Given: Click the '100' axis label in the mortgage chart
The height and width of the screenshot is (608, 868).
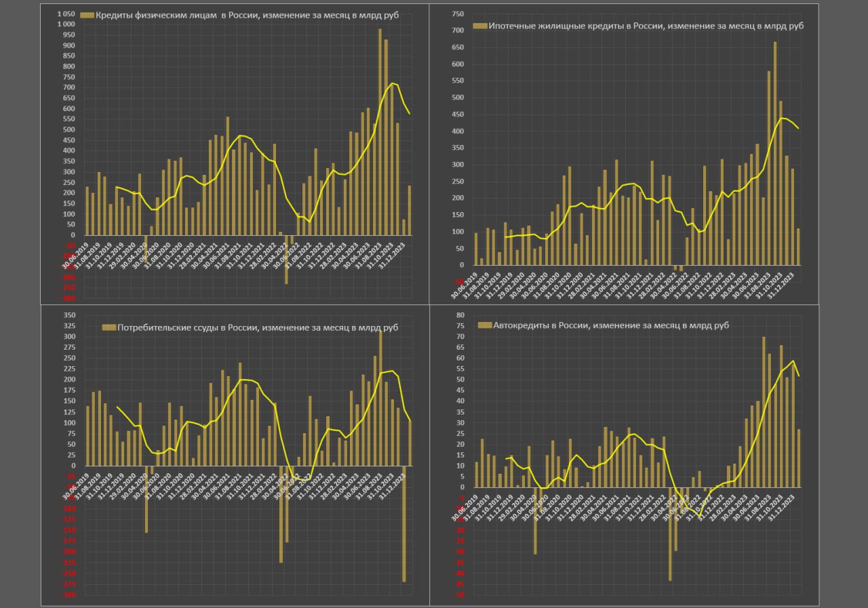Looking at the screenshot, I should pyautogui.click(x=458, y=232).
